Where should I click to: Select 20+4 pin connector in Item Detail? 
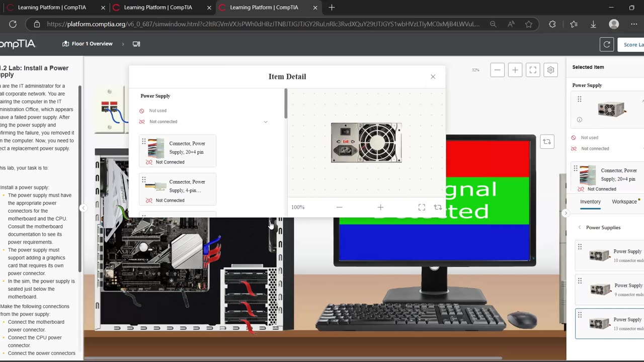pyautogui.click(x=177, y=150)
